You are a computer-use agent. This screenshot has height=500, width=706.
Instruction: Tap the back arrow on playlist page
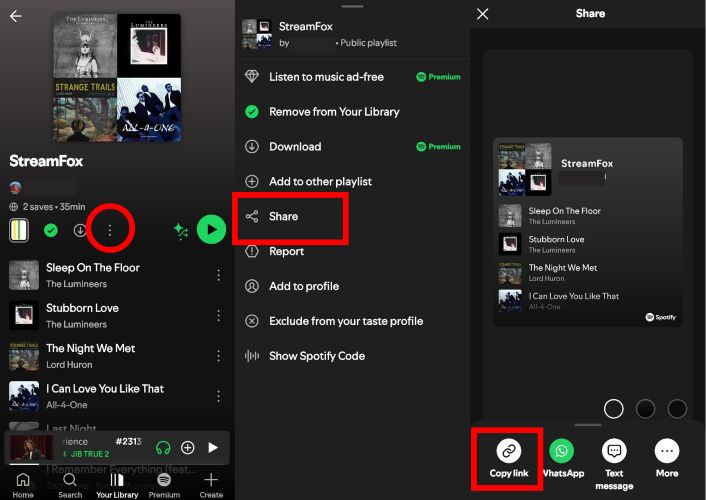pyautogui.click(x=15, y=16)
